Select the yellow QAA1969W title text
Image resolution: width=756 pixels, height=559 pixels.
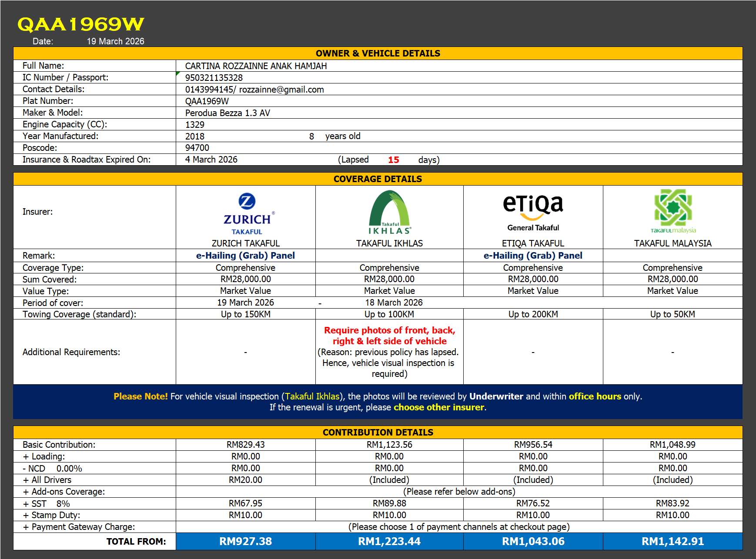tap(81, 24)
